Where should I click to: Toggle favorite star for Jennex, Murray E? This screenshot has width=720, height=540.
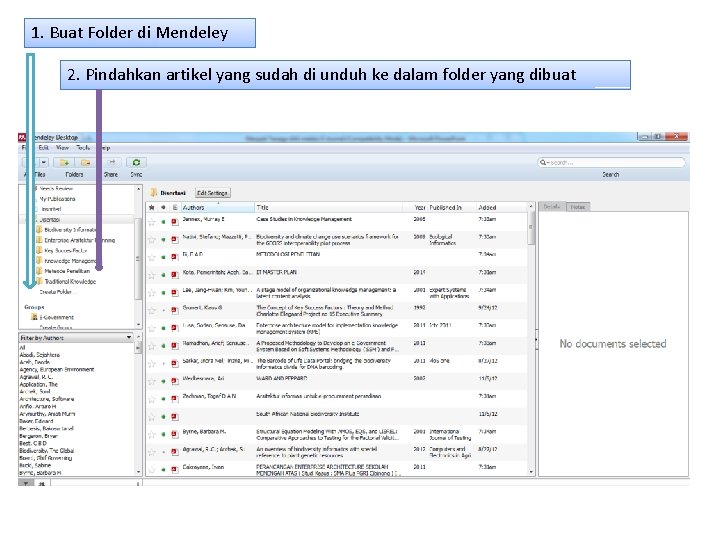[152, 222]
